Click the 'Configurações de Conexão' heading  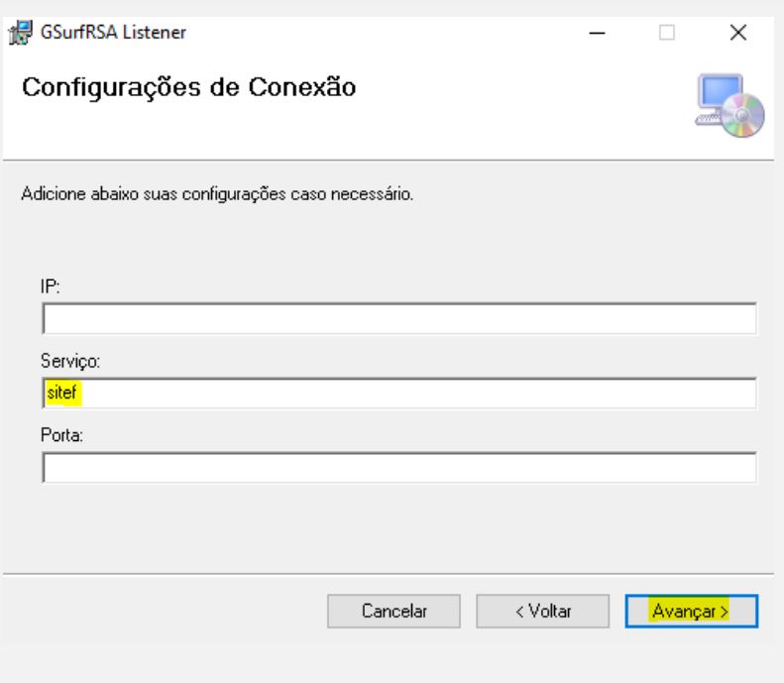pyautogui.click(x=189, y=88)
